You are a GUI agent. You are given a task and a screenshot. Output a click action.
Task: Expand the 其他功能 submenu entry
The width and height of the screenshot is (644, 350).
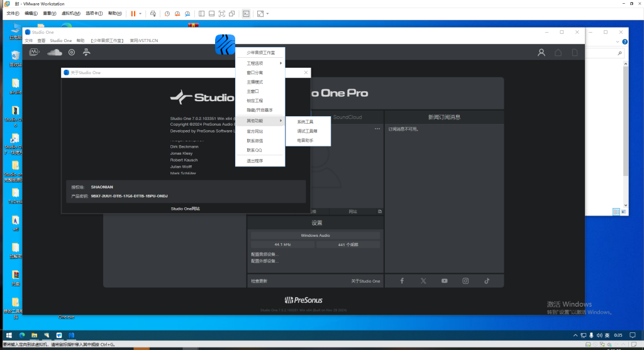tap(260, 121)
